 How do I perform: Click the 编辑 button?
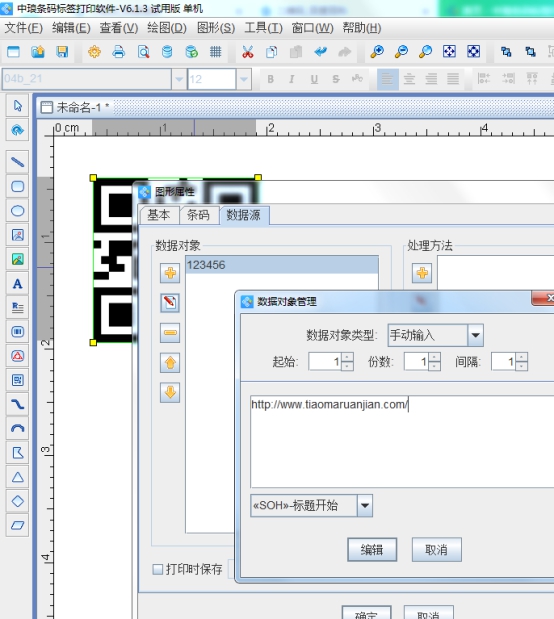tap(372, 550)
